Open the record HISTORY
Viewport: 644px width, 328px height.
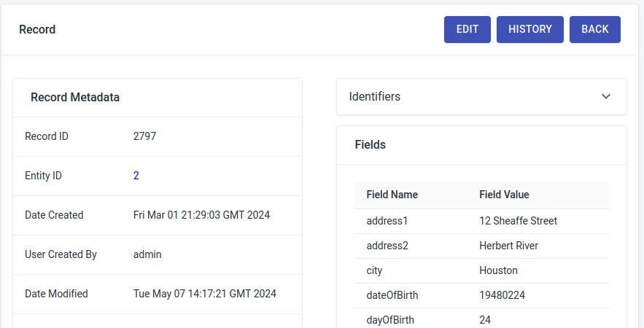pos(530,30)
